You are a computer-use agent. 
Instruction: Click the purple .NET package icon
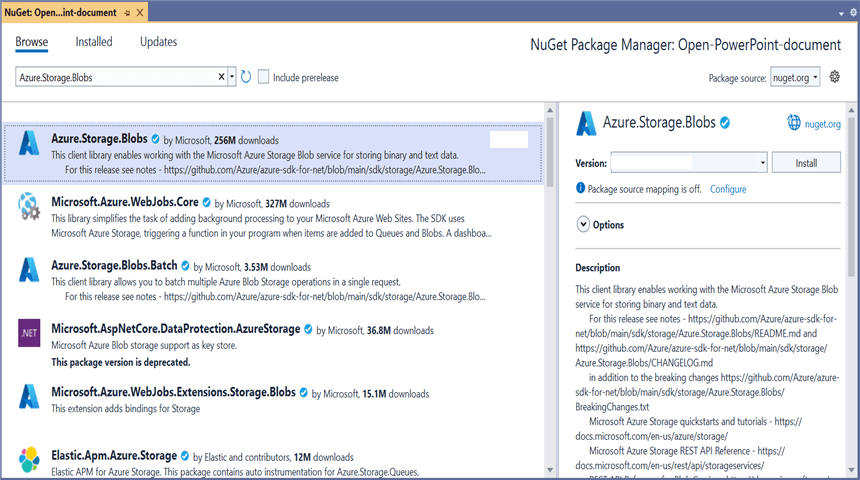click(29, 333)
